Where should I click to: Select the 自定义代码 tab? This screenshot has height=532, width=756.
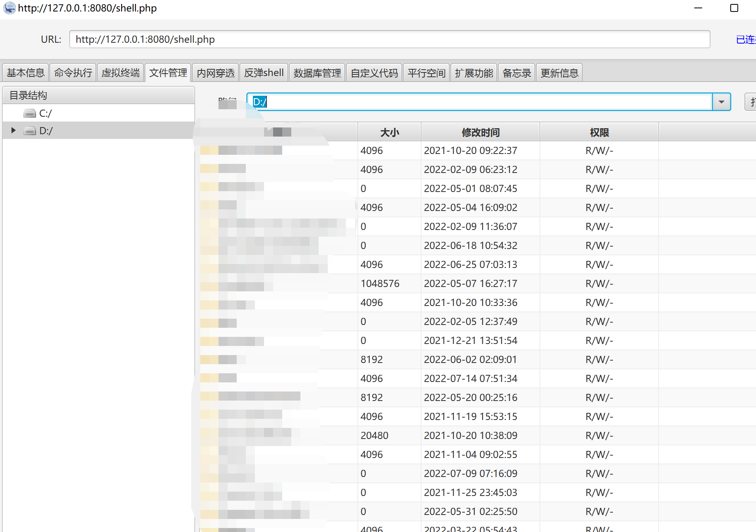pyautogui.click(x=374, y=72)
